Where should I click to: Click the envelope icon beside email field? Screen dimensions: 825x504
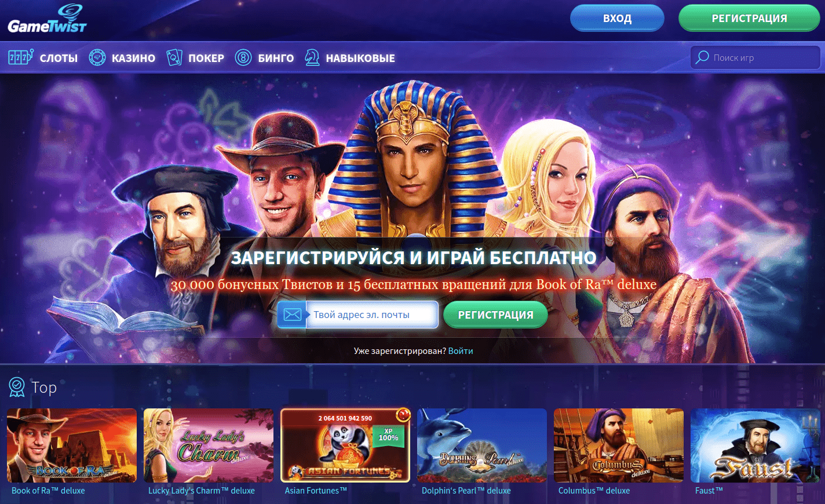[x=292, y=315]
